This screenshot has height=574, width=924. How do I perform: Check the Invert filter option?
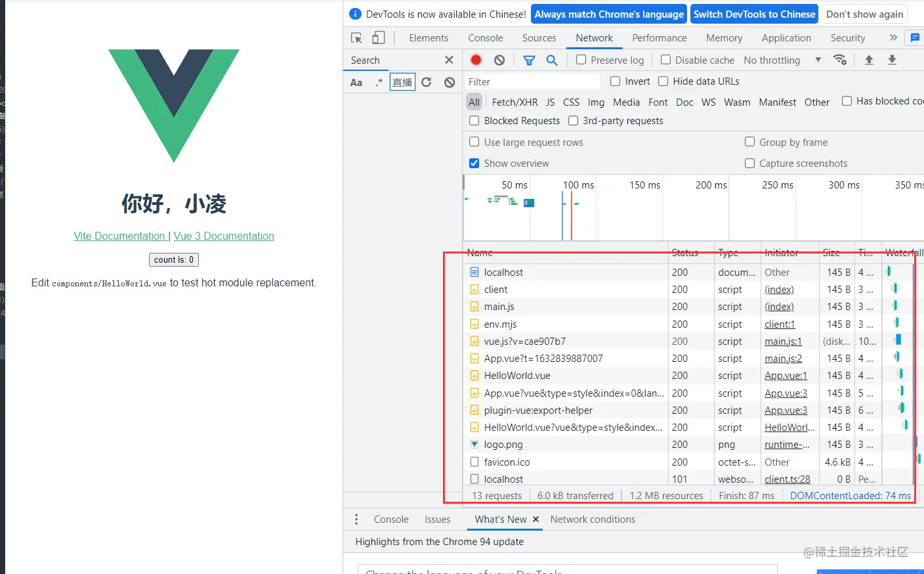616,81
